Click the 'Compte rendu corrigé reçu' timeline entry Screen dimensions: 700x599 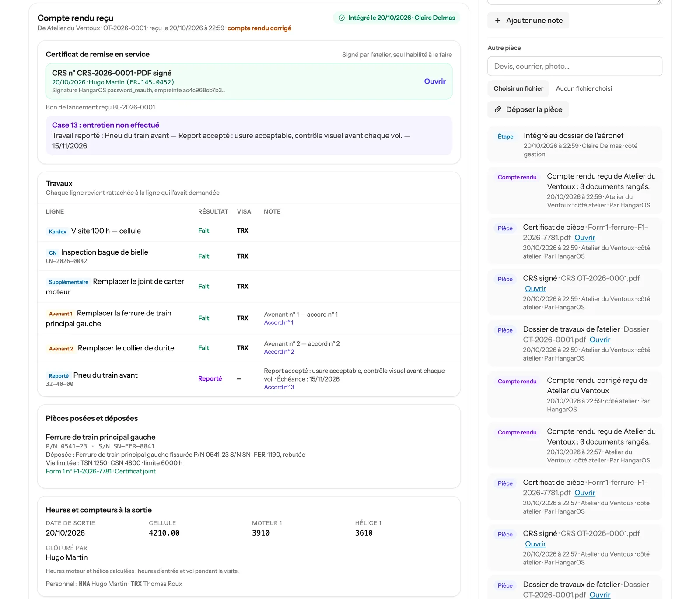coord(574,394)
